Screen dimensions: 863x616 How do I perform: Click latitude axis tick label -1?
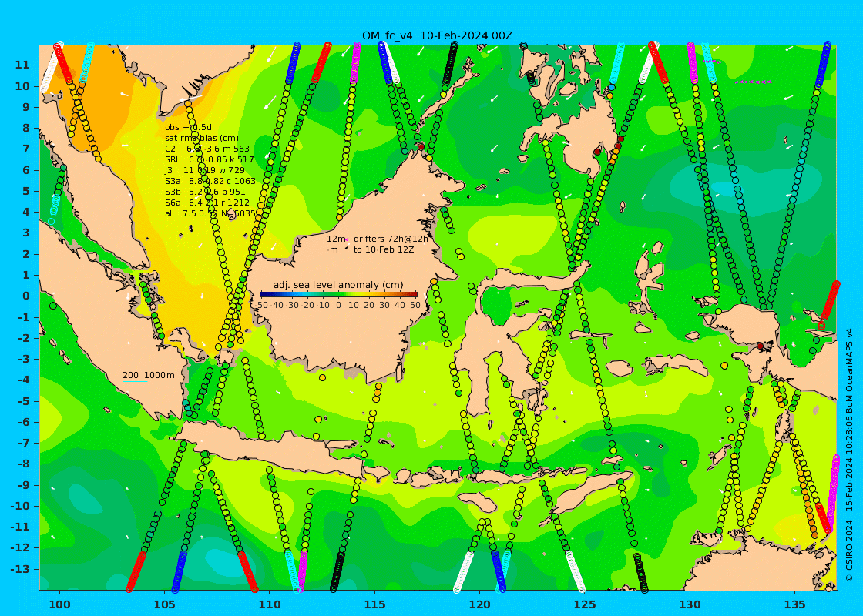pos(23,316)
